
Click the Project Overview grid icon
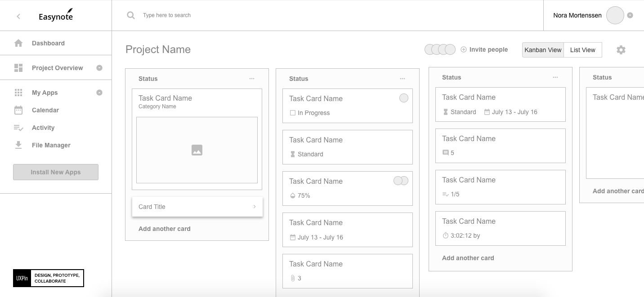(18, 68)
